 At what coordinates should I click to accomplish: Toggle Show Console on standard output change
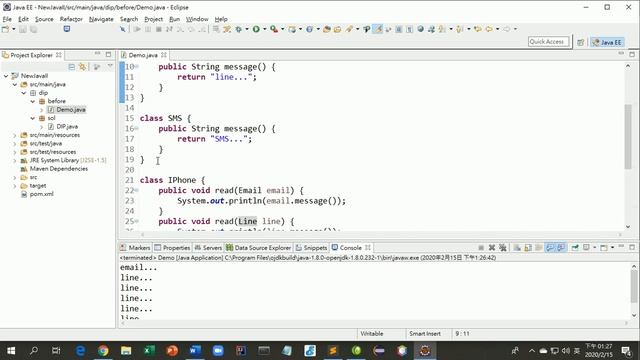(x=550, y=248)
